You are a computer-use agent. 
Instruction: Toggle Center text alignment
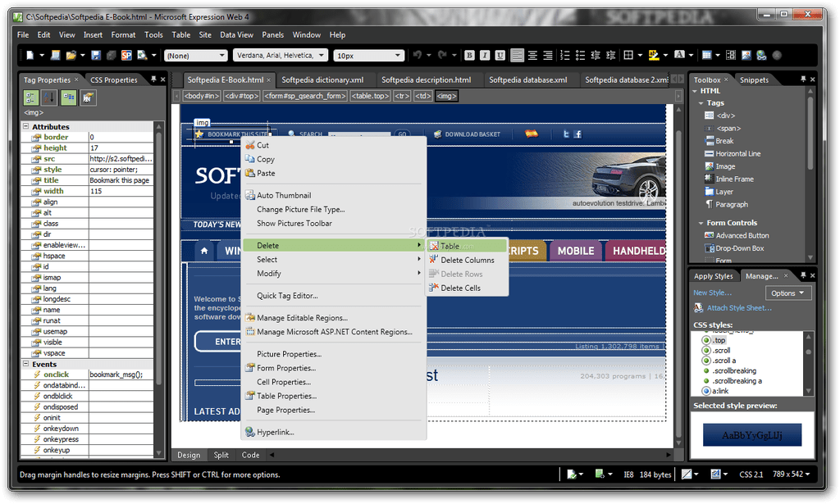pos(532,55)
